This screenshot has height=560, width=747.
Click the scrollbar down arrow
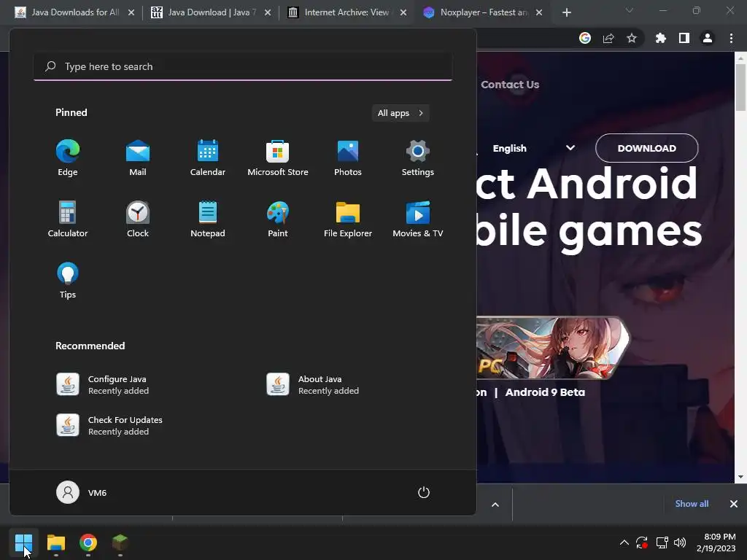[x=740, y=477]
